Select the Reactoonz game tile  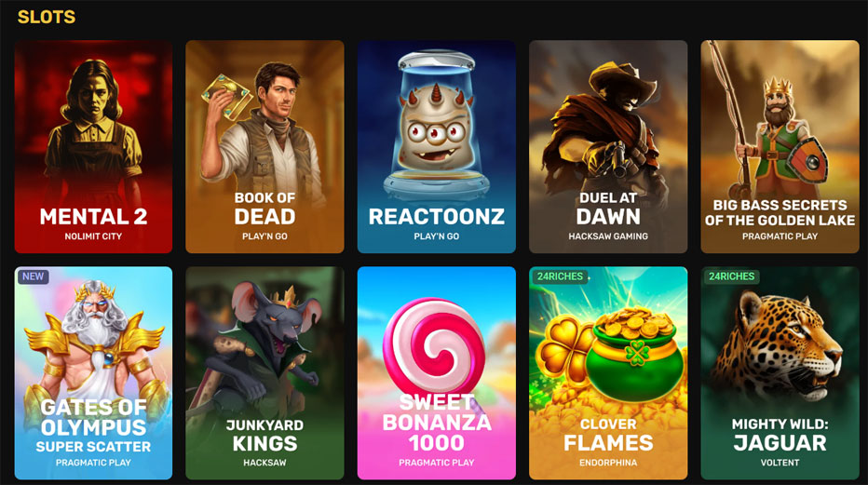436,146
